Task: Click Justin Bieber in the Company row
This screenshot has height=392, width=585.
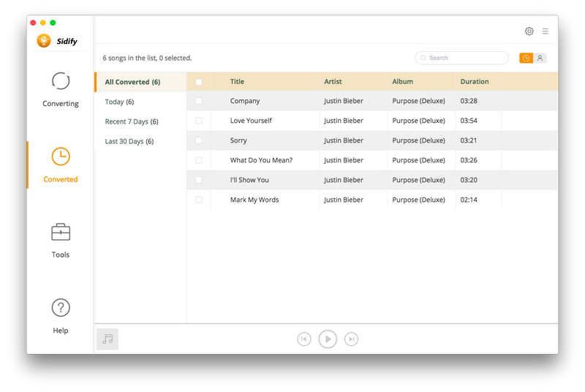Action: pos(343,101)
